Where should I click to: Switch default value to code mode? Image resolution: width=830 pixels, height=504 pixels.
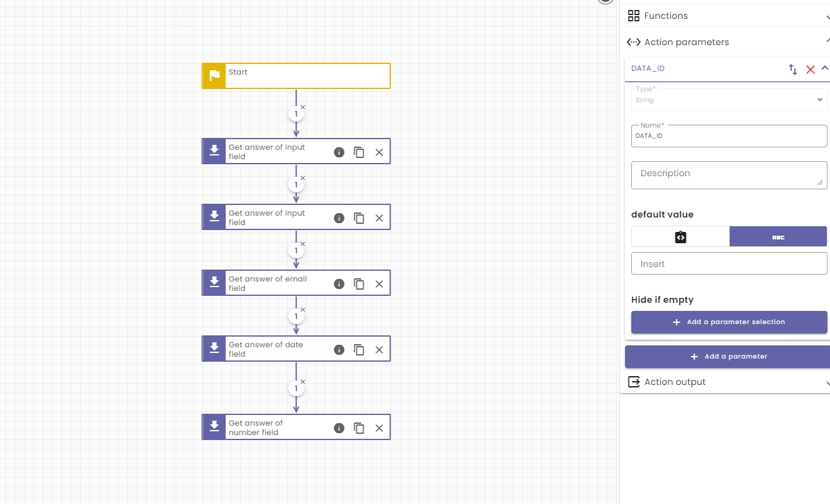[x=680, y=237]
